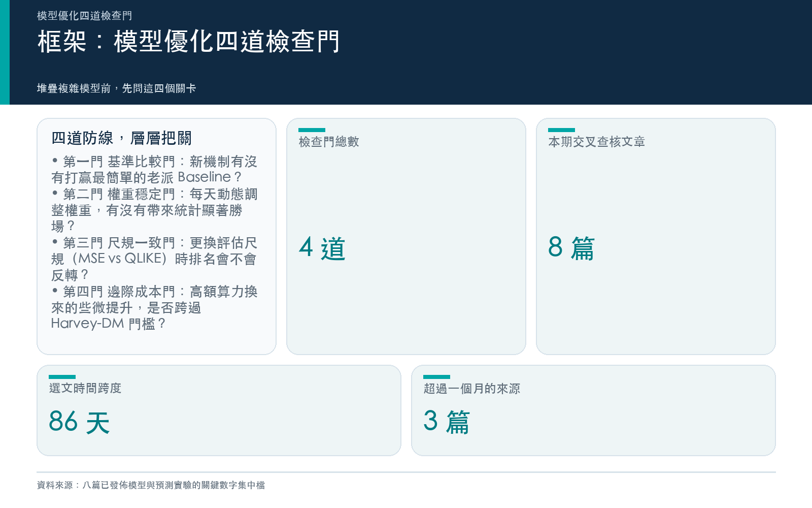Click the 第一門 基準比較門 bullet

(x=154, y=169)
